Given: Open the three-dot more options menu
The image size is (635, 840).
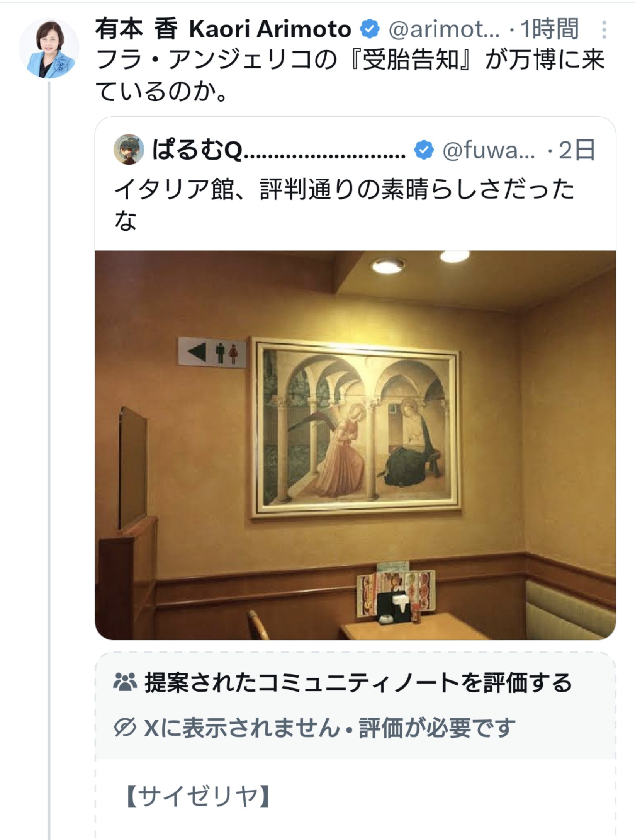Looking at the screenshot, I should 604,30.
